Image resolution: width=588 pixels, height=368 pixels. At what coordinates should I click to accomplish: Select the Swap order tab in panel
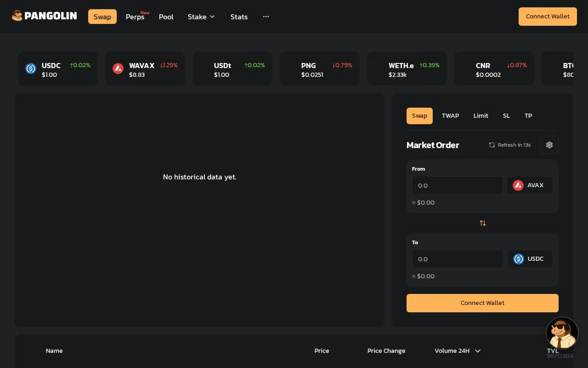pyautogui.click(x=419, y=116)
